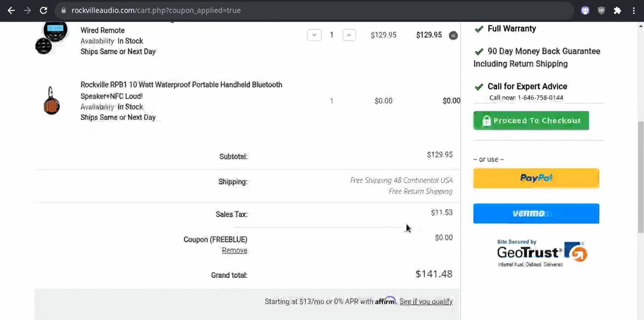This screenshot has height=320, width=644.
Task: Pay with the PayPal button
Action: point(536,178)
